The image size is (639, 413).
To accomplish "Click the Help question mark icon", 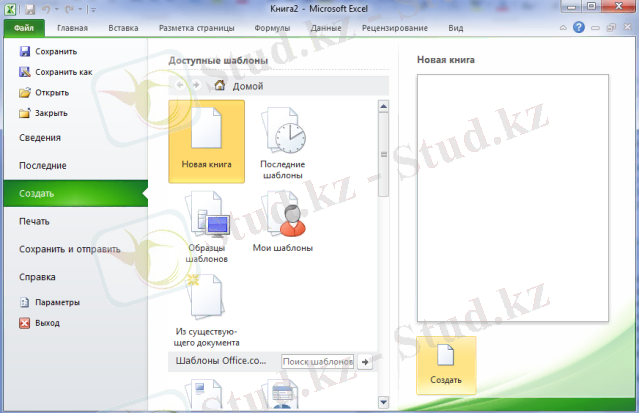I will point(580,28).
